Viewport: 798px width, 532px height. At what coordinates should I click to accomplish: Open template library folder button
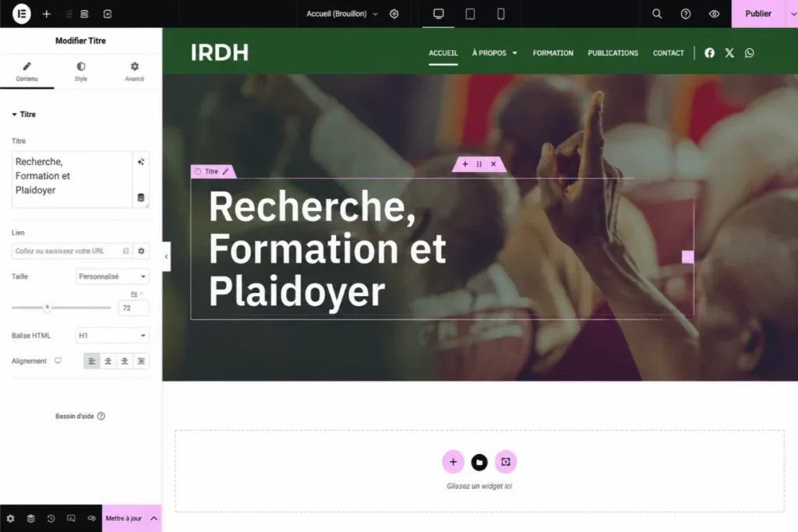[479, 462]
